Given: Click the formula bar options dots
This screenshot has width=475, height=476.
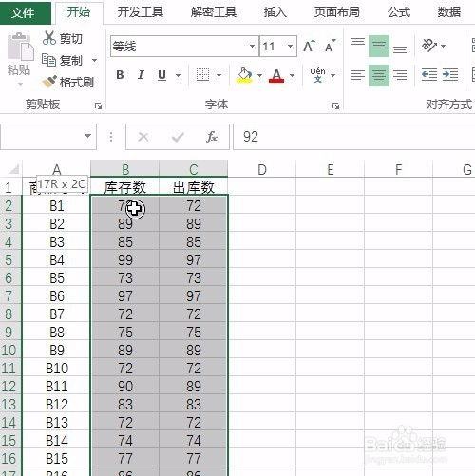Looking at the screenshot, I should coord(111,137).
